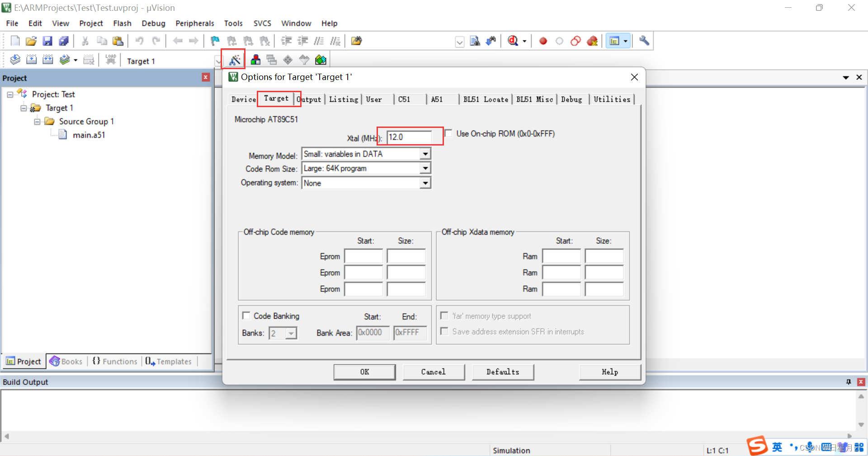Click the Redo arrow icon
This screenshot has height=456, width=868.
coord(156,41)
